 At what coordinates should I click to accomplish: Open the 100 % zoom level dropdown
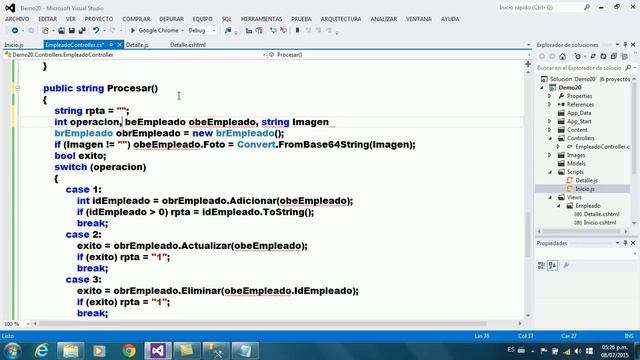pos(28,324)
